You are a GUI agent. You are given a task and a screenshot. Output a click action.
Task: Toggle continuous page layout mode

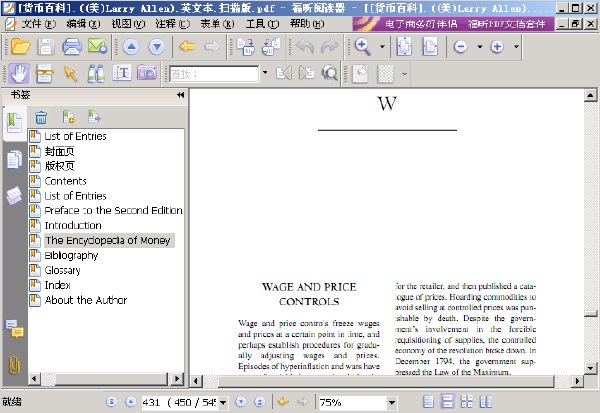447,402
